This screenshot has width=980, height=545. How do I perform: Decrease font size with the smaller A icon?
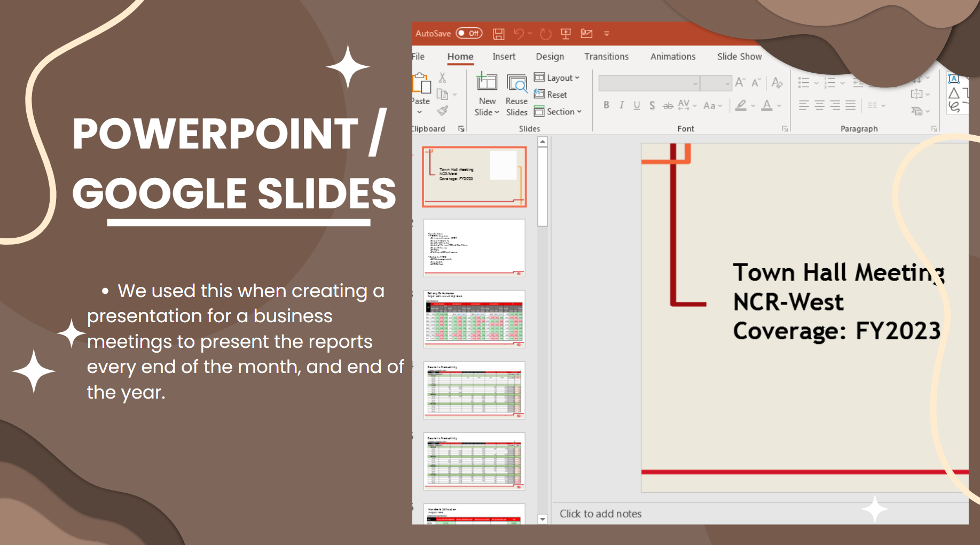pyautogui.click(x=756, y=82)
